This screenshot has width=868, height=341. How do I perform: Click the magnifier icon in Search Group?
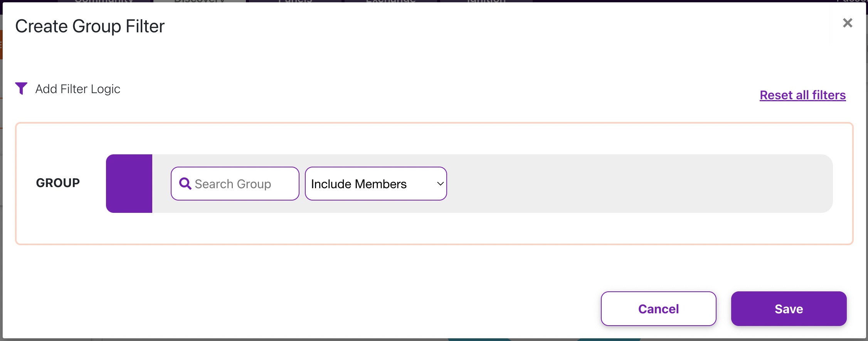point(185,184)
